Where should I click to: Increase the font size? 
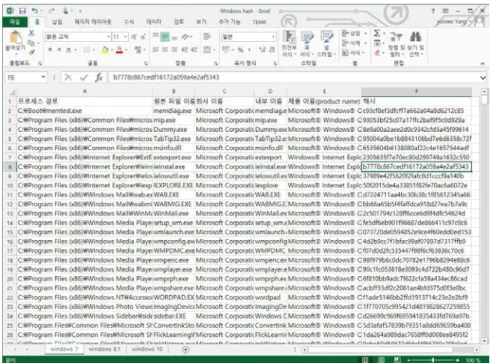[x=133, y=37]
